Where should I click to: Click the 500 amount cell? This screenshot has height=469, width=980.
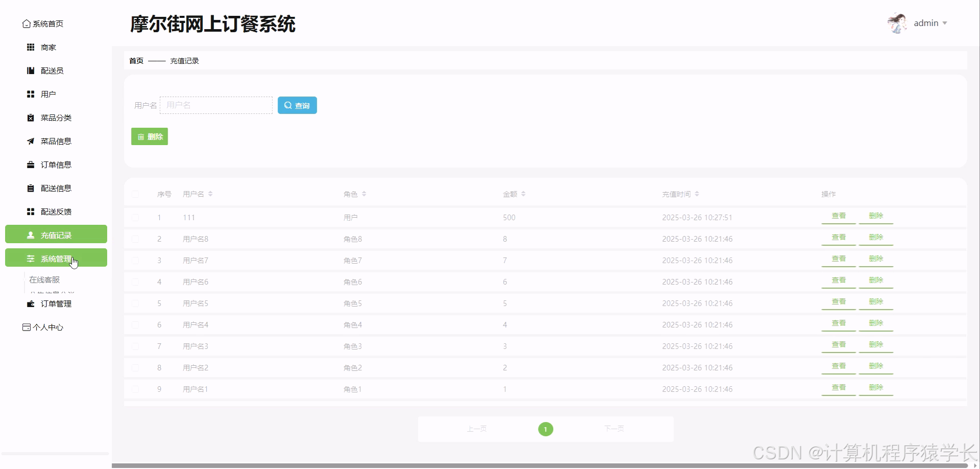(x=509, y=218)
